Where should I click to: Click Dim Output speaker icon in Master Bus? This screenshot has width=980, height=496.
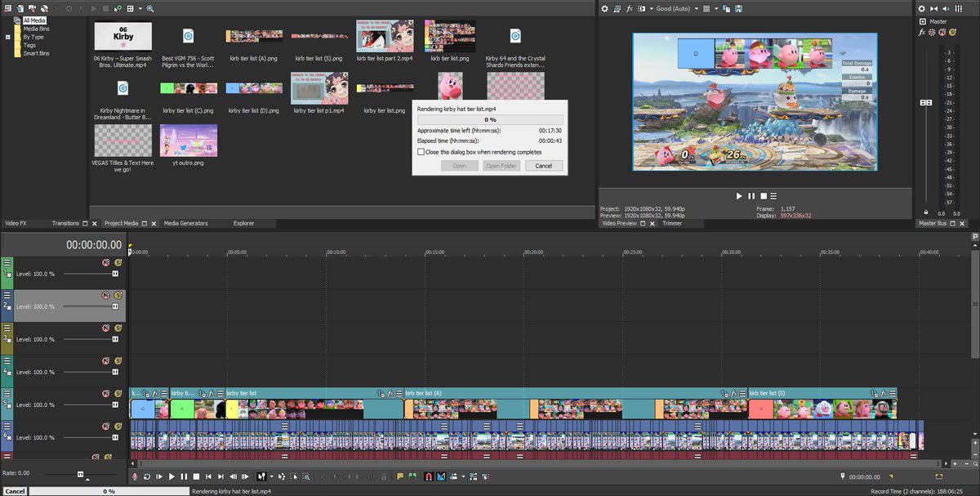click(x=946, y=8)
